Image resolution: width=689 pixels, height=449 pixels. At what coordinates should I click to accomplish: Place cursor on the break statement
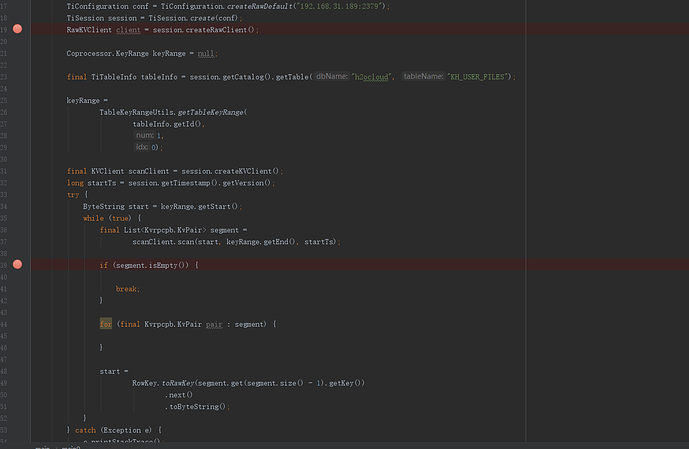point(126,288)
